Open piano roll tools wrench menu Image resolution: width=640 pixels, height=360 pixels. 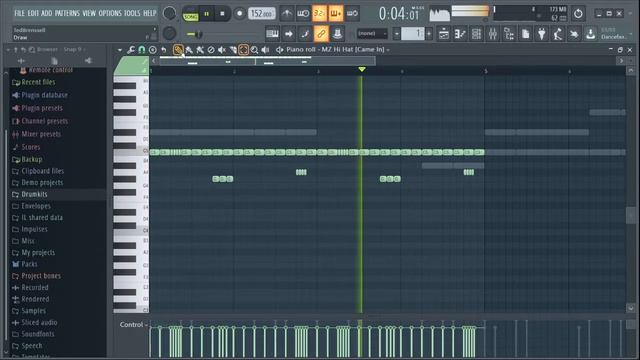[131, 50]
